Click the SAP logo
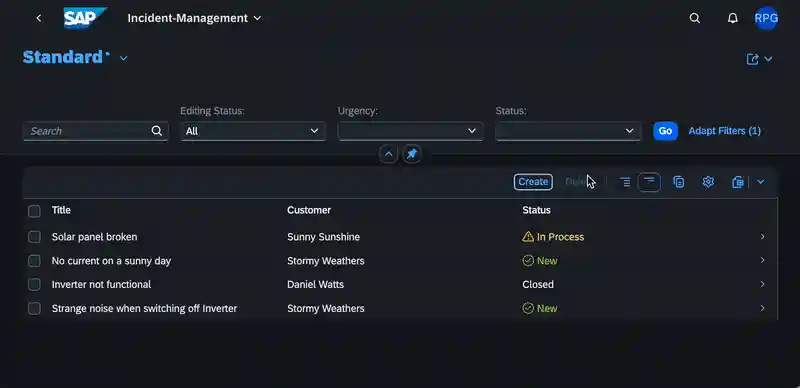Viewport: 800px width, 388px height. point(85,18)
